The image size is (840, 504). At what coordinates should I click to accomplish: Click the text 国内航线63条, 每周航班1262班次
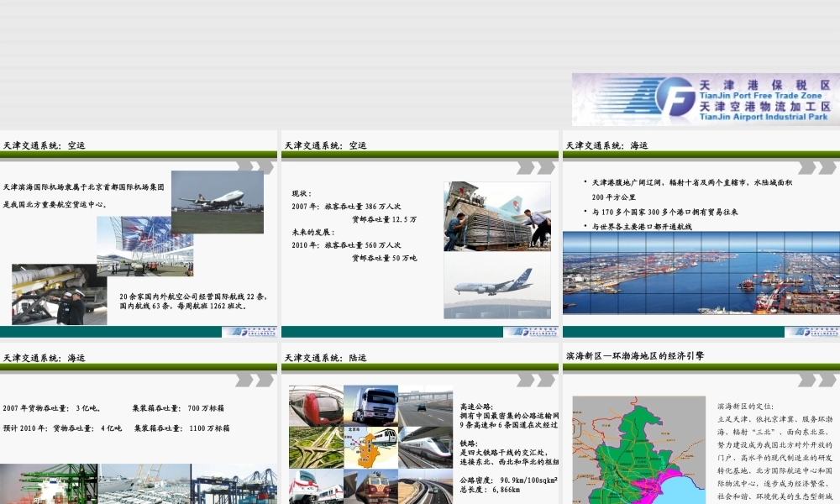point(183,306)
